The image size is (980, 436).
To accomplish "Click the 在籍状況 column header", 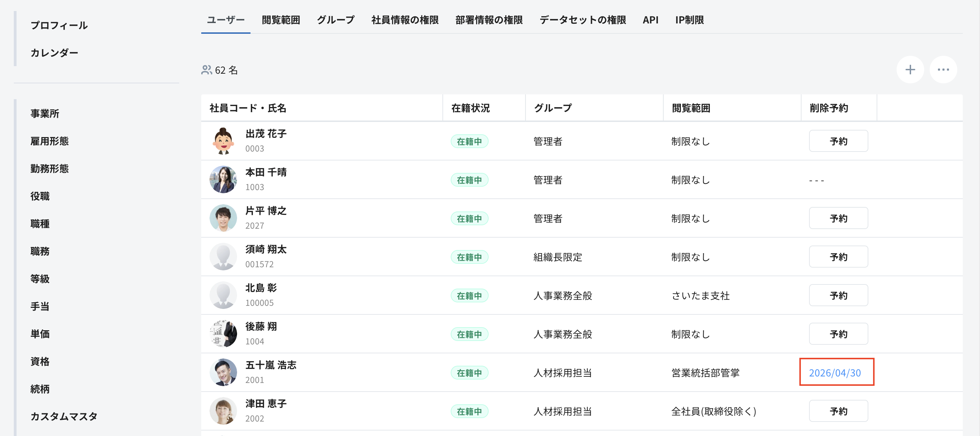I will click(470, 108).
